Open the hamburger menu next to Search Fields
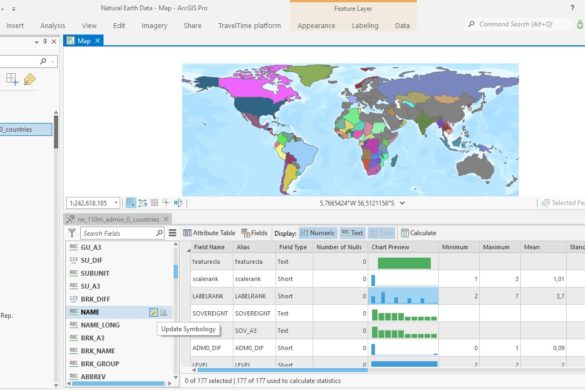The width and height of the screenshot is (585, 390). [172, 233]
